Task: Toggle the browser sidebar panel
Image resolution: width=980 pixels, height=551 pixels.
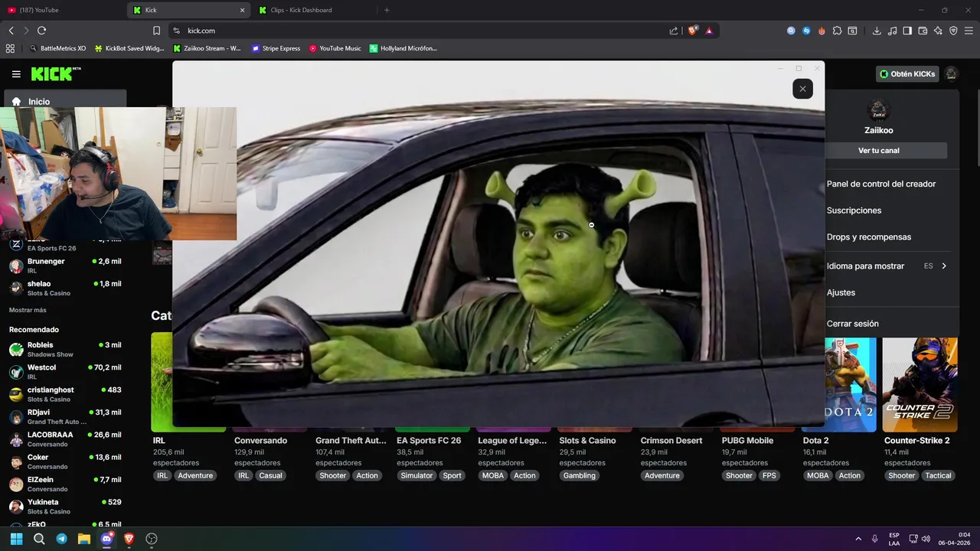Action: coord(907,31)
